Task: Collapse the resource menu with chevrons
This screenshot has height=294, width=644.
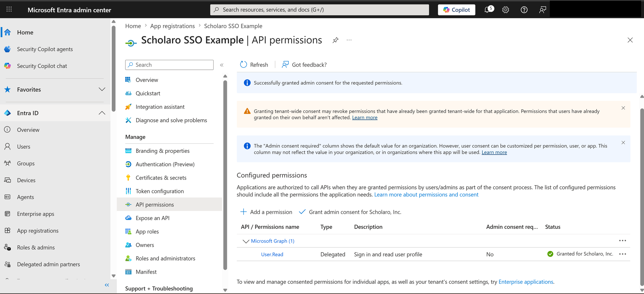Action: tap(222, 65)
